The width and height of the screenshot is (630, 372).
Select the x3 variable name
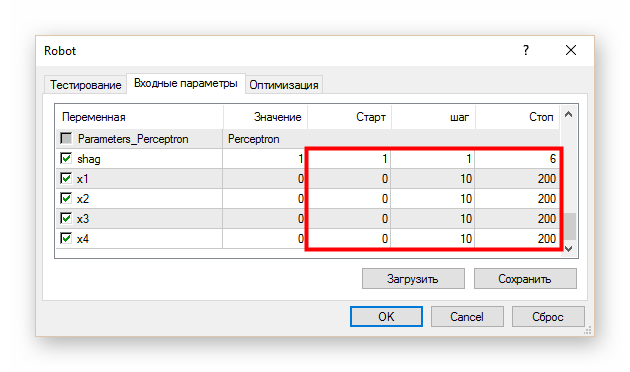(x=83, y=219)
